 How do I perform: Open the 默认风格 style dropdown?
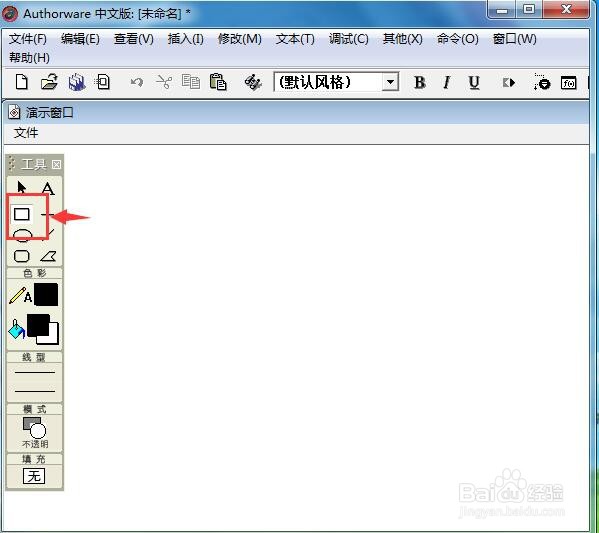tap(390, 82)
